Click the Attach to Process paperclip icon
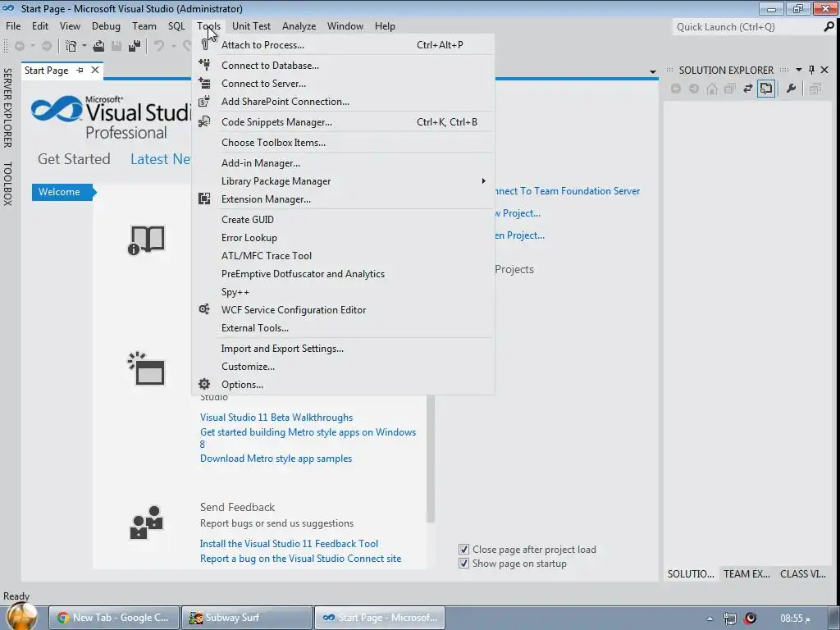 point(204,45)
